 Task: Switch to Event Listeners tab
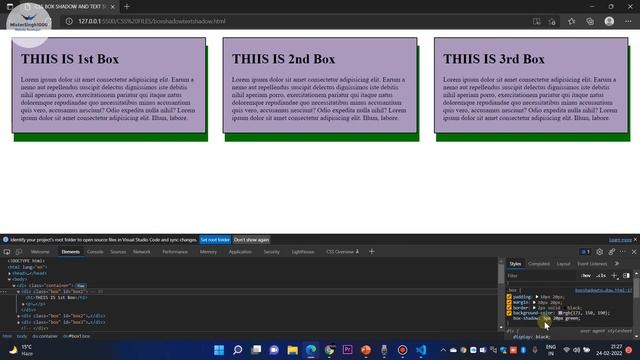pos(592,264)
